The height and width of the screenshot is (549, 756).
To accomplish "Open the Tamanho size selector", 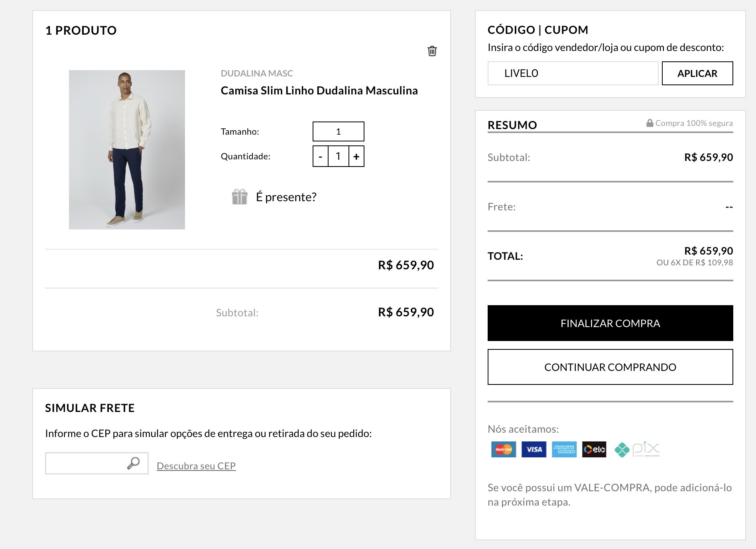I will coord(338,131).
